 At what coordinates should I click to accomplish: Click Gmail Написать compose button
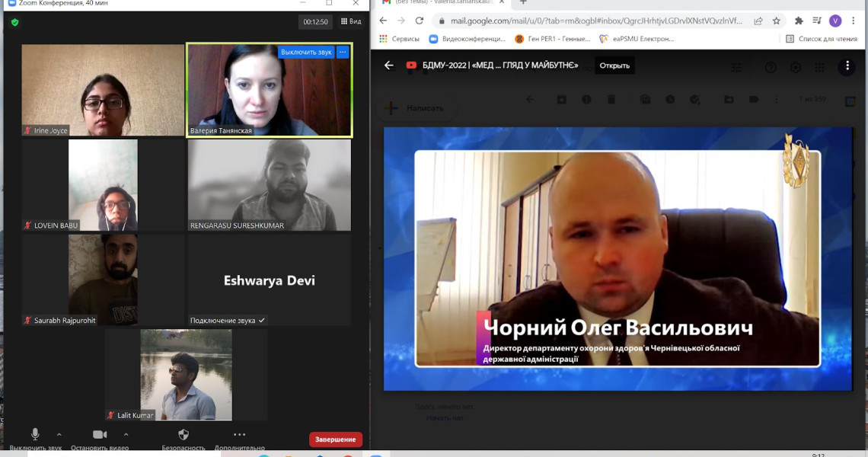point(416,108)
